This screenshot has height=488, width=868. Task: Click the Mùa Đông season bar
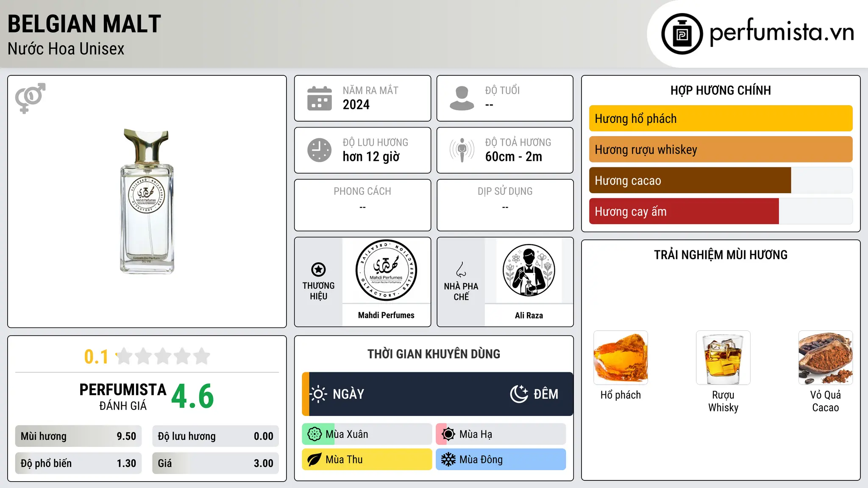click(501, 460)
